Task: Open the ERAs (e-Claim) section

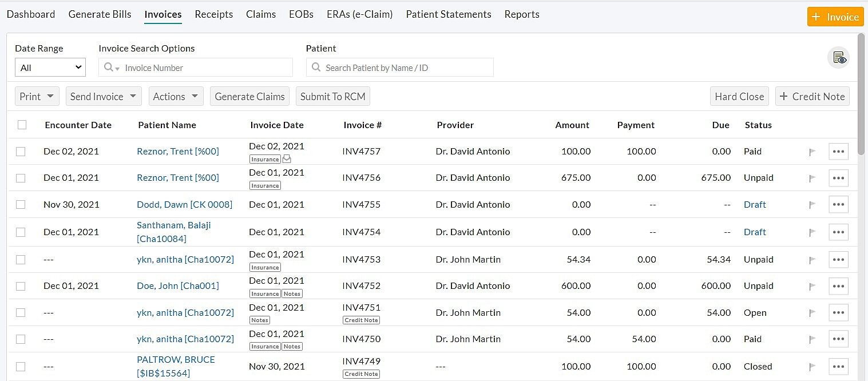Action: coord(359,14)
